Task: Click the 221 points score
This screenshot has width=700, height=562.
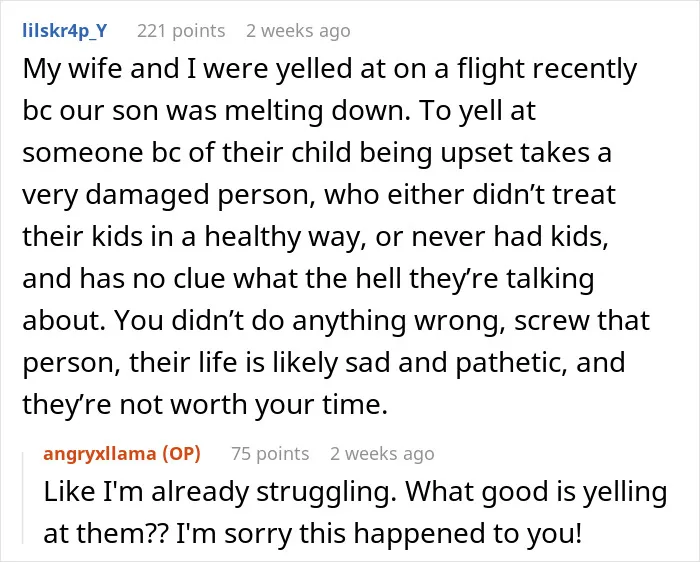Action: (181, 31)
